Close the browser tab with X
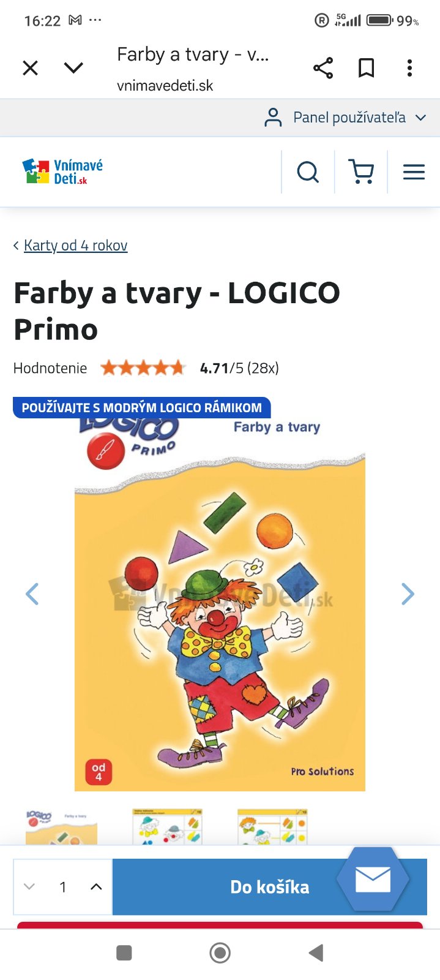This screenshot has height=980, width=440. click(30, 68)
